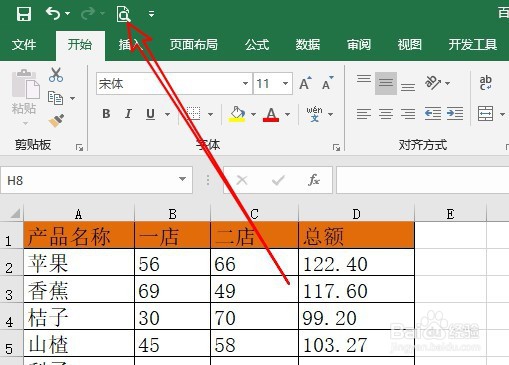Click the Paste (粘贴) clipboard icon

(x=26, y=84)
